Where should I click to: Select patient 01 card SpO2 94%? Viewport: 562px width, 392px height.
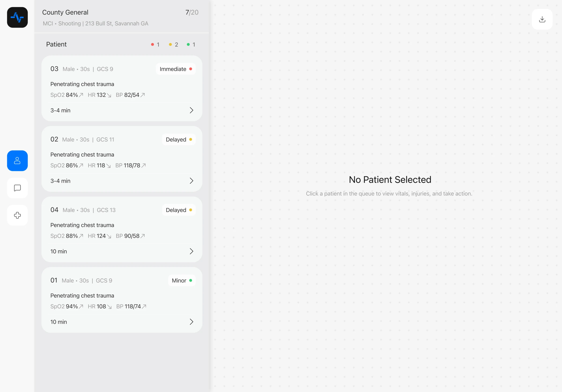122,300
